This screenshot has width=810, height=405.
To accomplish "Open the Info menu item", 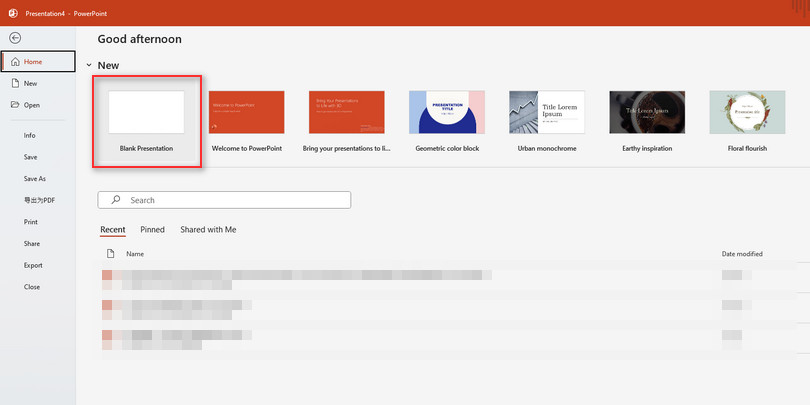I will (x=30, y=135).
